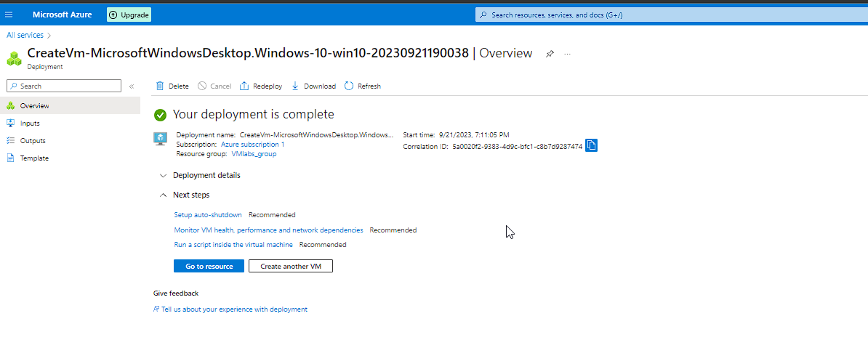This screenshot has width=868, height=348.
Task: Click the Correlation ID value text
Action: (517, 147)
